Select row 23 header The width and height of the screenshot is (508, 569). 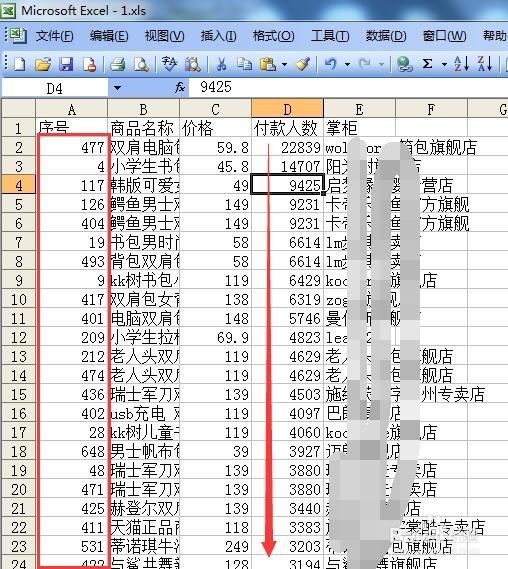[x=19, y=546]
